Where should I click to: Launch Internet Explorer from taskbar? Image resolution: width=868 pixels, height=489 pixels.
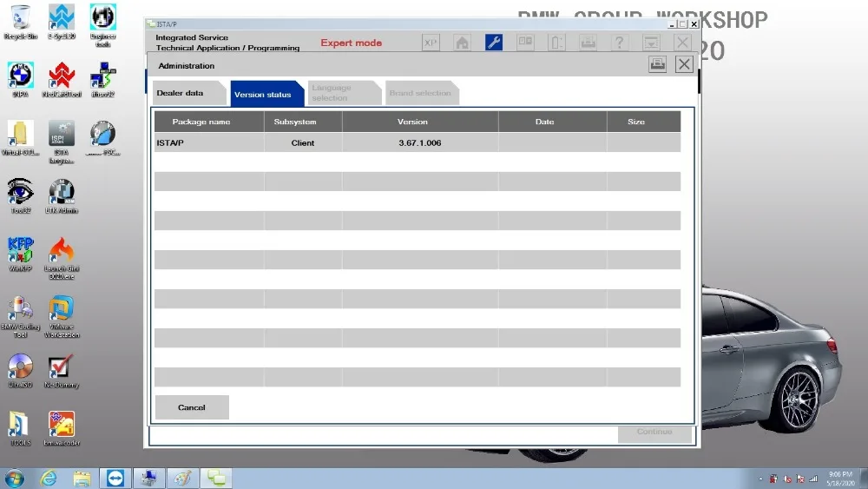(49, 478)
